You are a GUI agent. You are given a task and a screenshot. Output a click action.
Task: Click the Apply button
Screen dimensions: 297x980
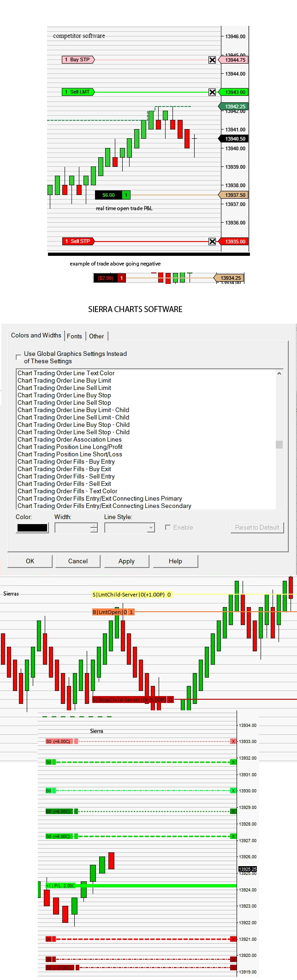click(126, 561)
